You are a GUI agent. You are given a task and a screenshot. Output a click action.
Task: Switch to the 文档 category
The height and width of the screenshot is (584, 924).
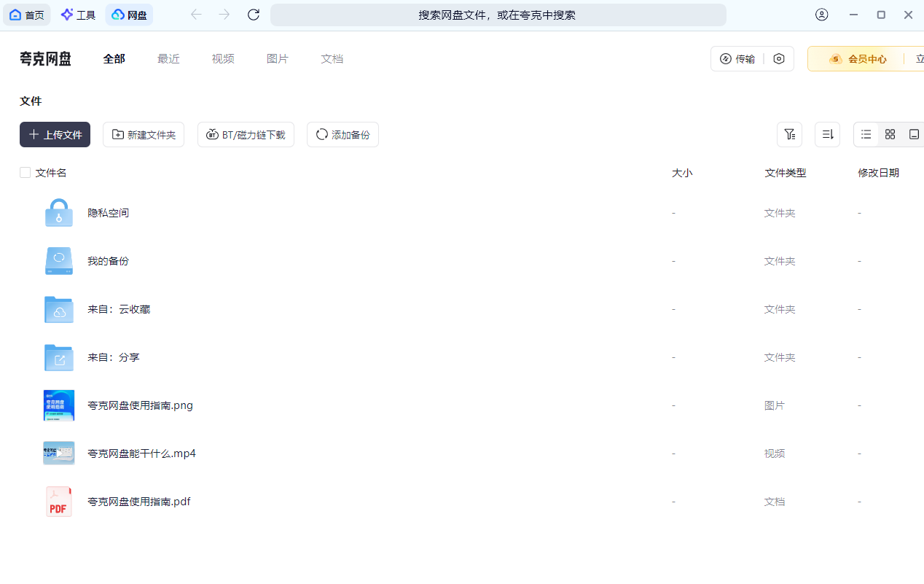coord(332,59)
